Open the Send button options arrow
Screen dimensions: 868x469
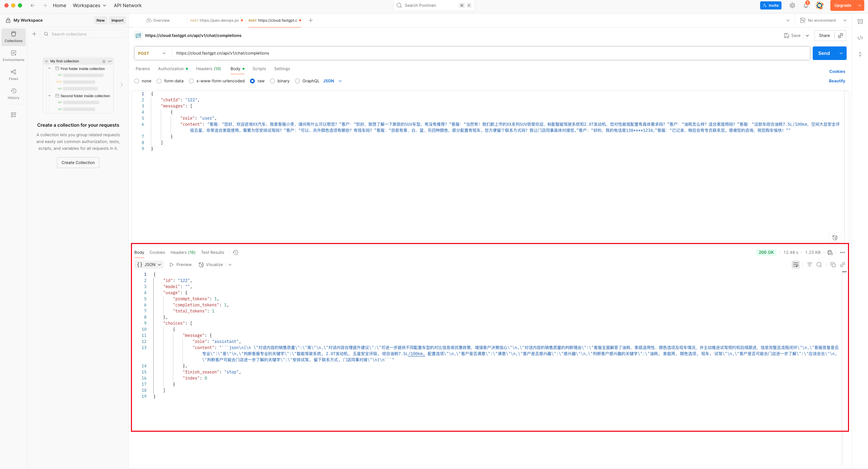tap(841, 53)
